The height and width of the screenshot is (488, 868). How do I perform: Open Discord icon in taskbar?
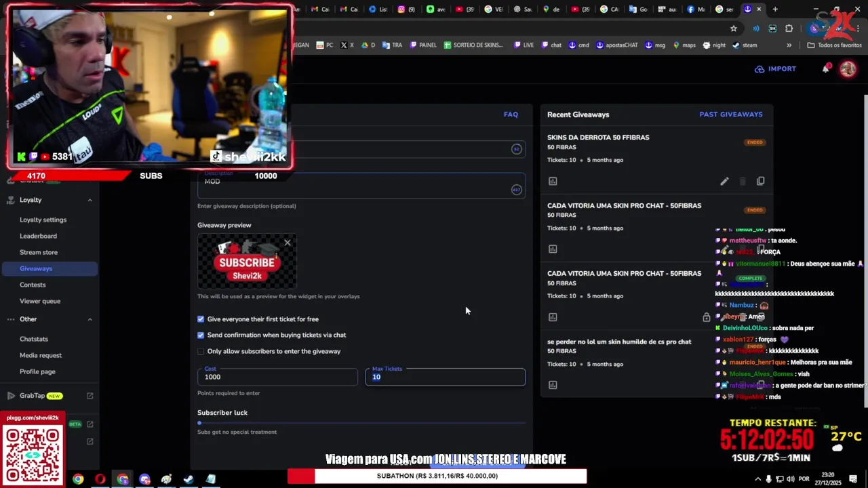click(144, 479)
